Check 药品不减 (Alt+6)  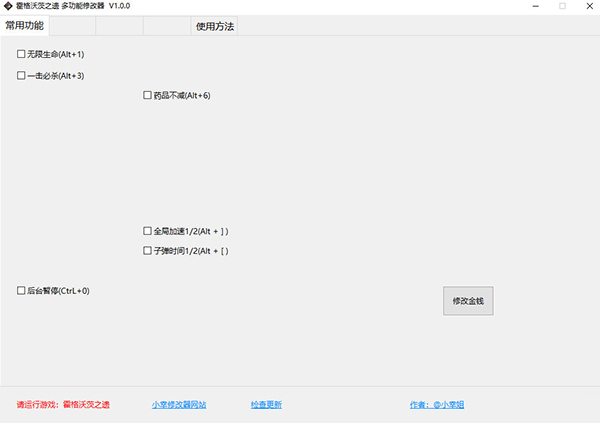pos(147,95)
